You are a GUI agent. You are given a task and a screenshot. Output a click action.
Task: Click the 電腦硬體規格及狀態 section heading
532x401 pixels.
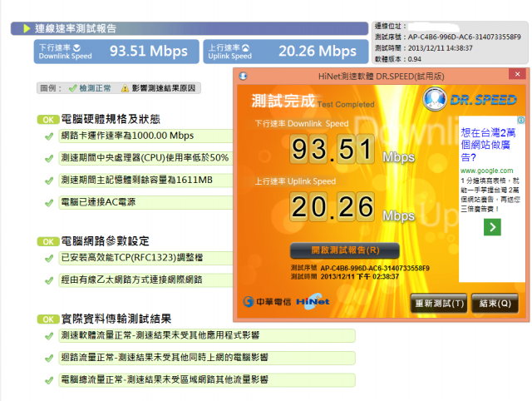pyautogui.click(x=111, y=119)
